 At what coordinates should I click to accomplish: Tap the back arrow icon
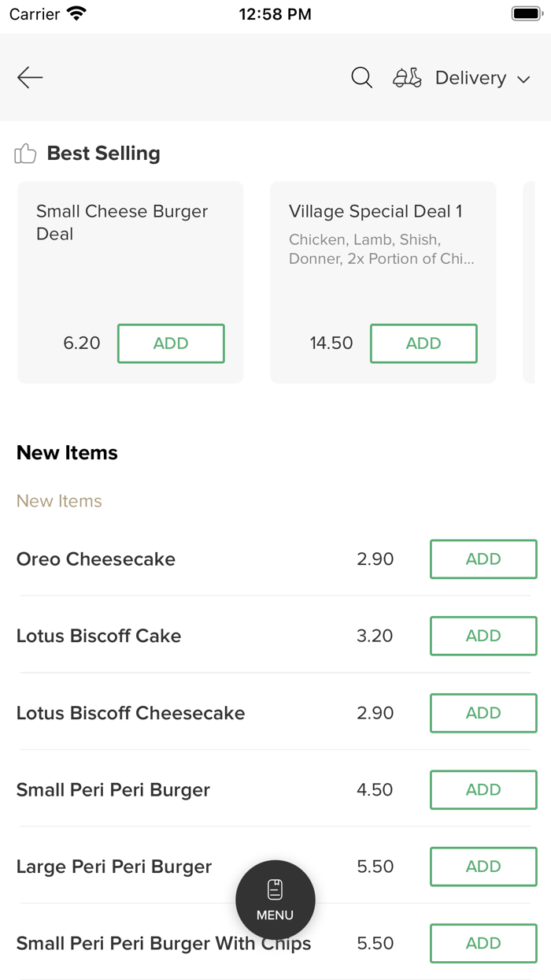coord(30,77)
